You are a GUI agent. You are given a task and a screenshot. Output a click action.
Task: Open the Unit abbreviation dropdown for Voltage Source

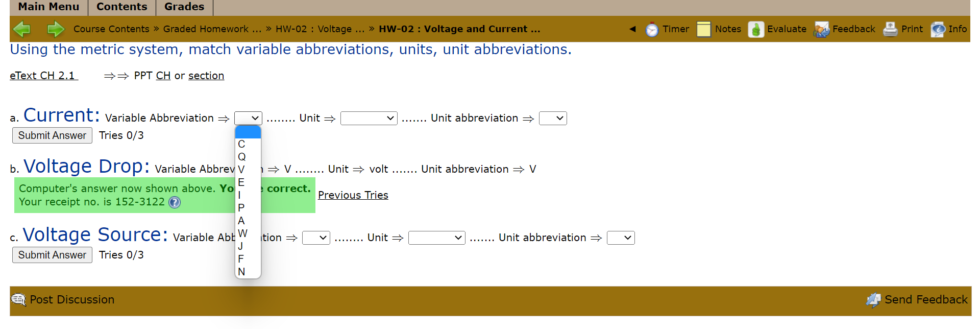620,238
